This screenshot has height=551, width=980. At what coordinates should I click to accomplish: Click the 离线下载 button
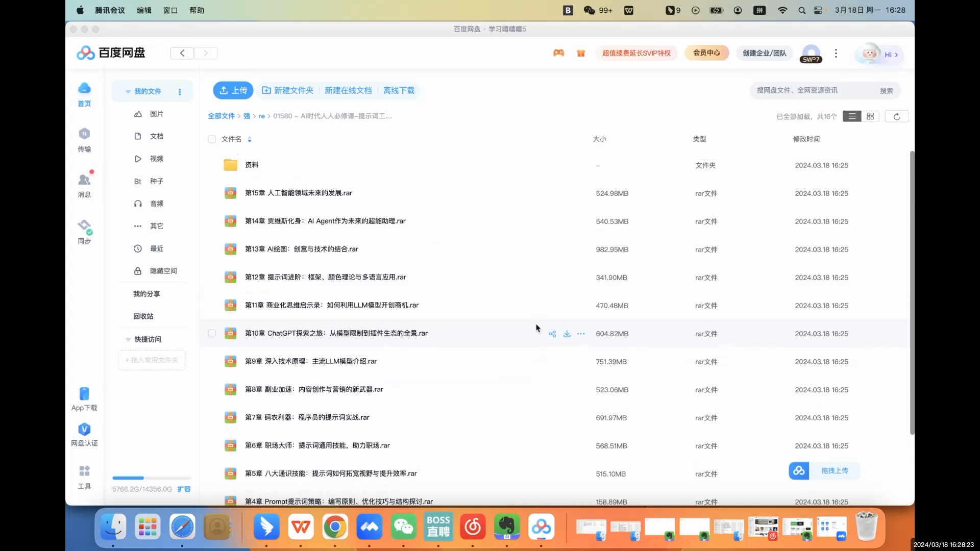pos(399,90)
